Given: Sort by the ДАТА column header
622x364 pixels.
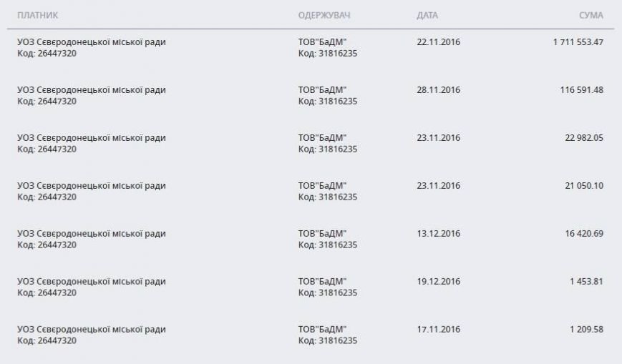Looking at the screenshot, I should tap(427, 16).
